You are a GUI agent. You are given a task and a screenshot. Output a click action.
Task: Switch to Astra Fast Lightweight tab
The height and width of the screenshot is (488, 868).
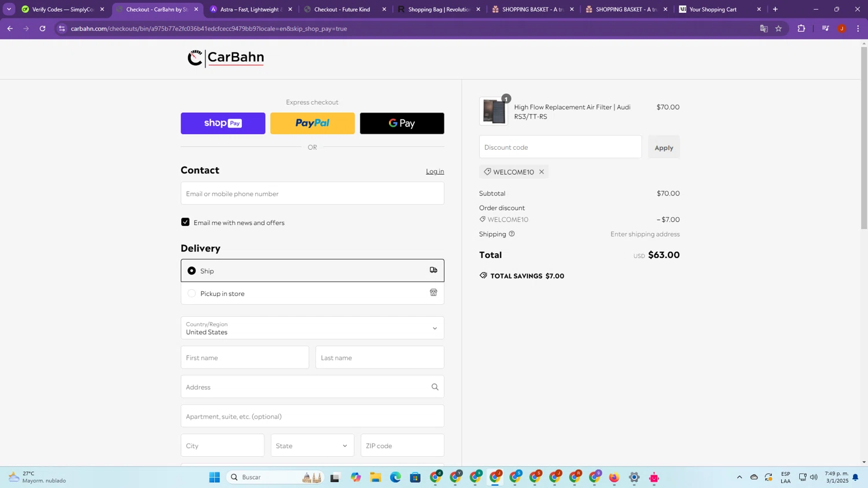(251, 9)
